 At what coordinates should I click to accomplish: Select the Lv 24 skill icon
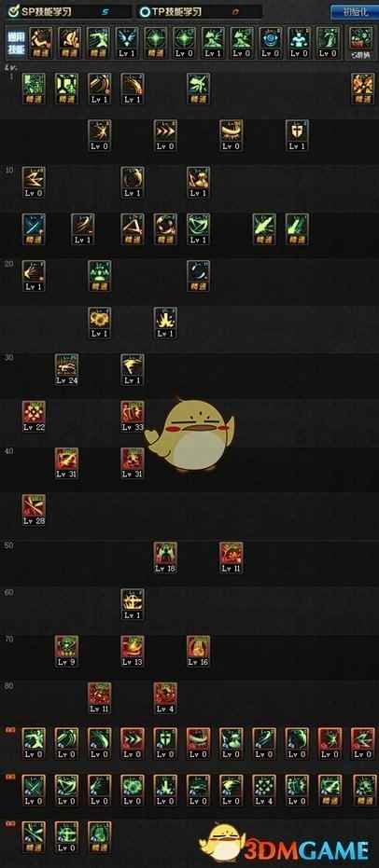66,369
